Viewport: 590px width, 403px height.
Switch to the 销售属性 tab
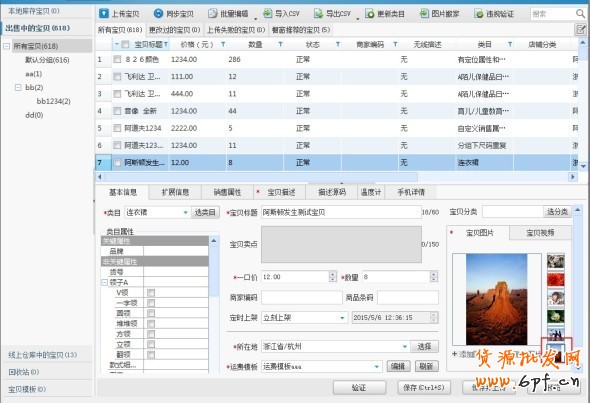(x=228, y=192)
